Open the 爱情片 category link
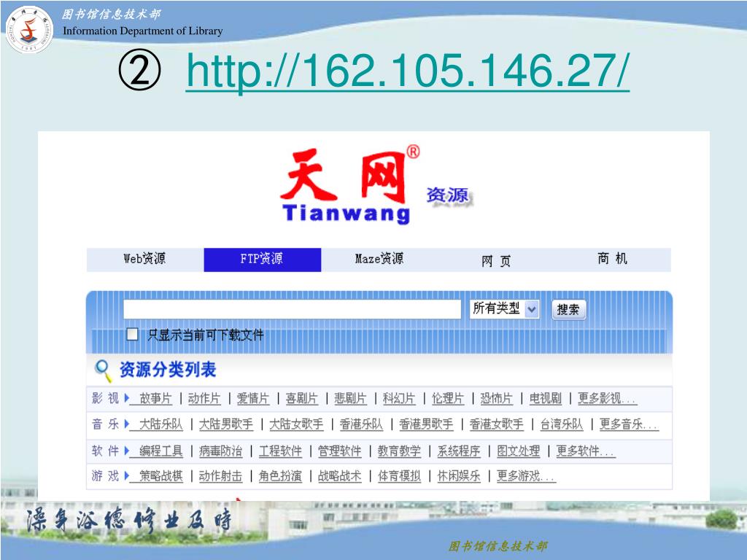This screenshot has width=747, height=560. 253,399
